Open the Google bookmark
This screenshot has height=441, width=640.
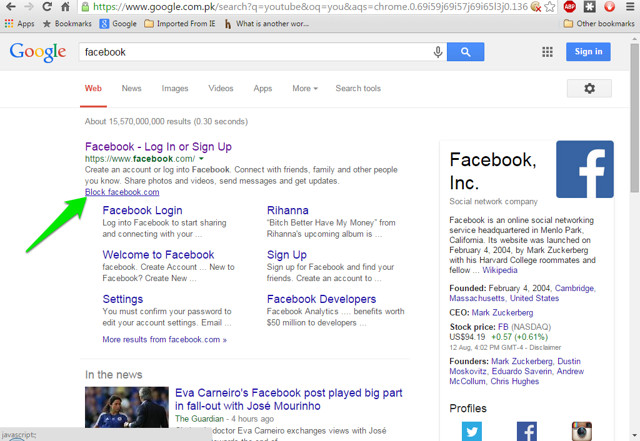tap(118, 24)
